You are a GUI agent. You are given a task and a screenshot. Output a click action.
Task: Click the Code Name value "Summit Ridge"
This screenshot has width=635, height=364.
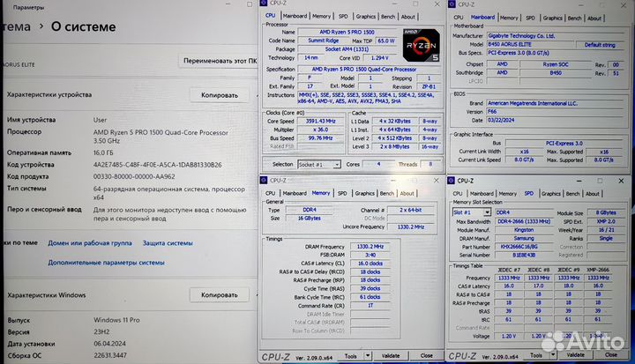tap(323, 41)
